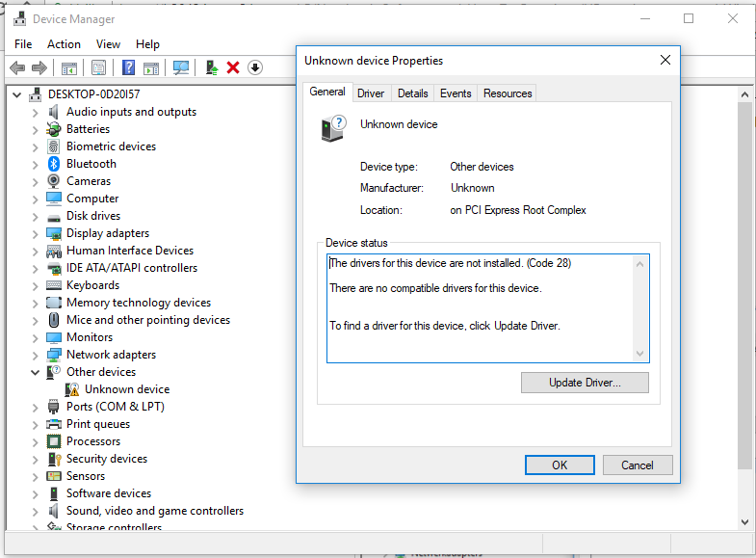
Task: Click the Print queues printer icon
Action: [x=54, y=424]
